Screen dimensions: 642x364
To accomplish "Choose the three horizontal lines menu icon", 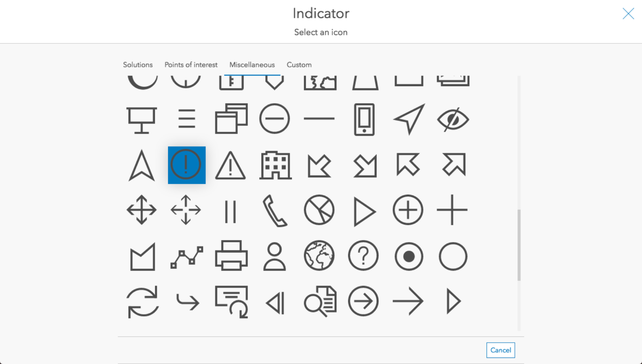I will [x=186, y=119].
